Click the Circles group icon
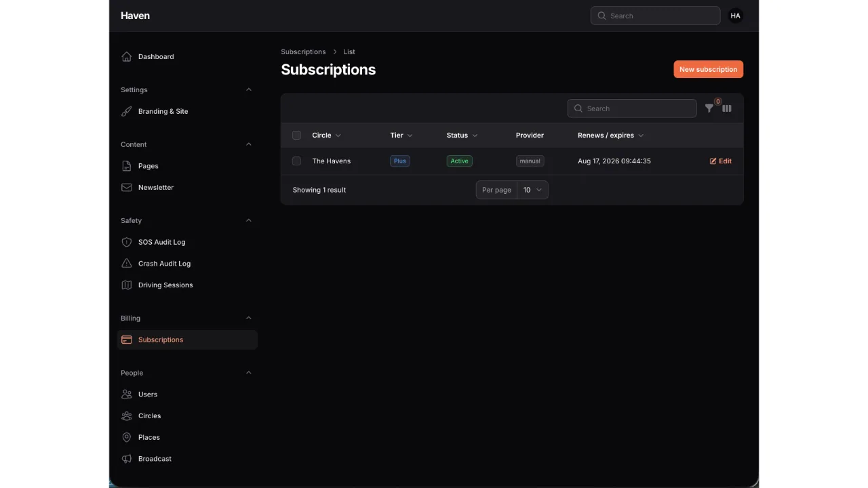The width and height of the screenshot is (868, 488). [126, 416]
